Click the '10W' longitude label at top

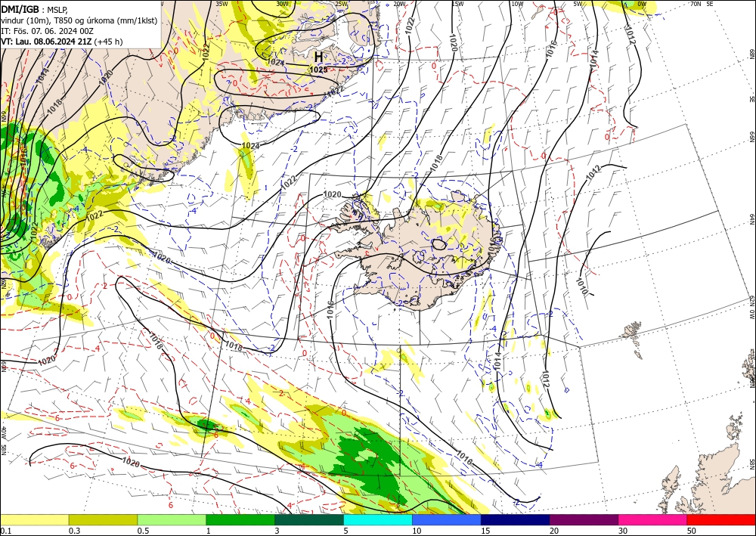(517, 4)
